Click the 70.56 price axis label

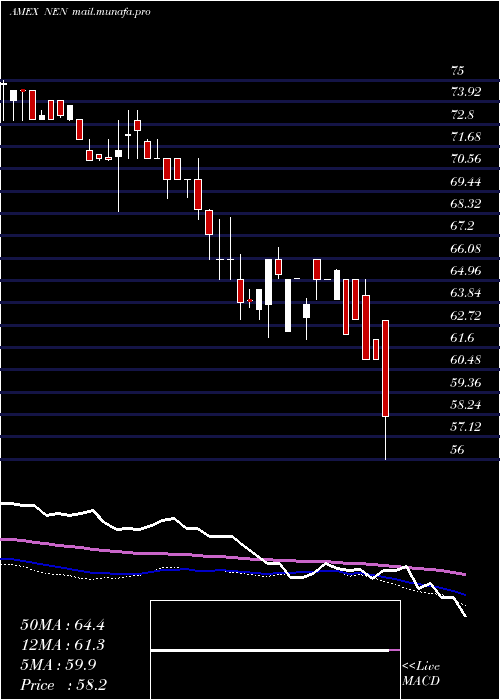click(x=467, y=159)
